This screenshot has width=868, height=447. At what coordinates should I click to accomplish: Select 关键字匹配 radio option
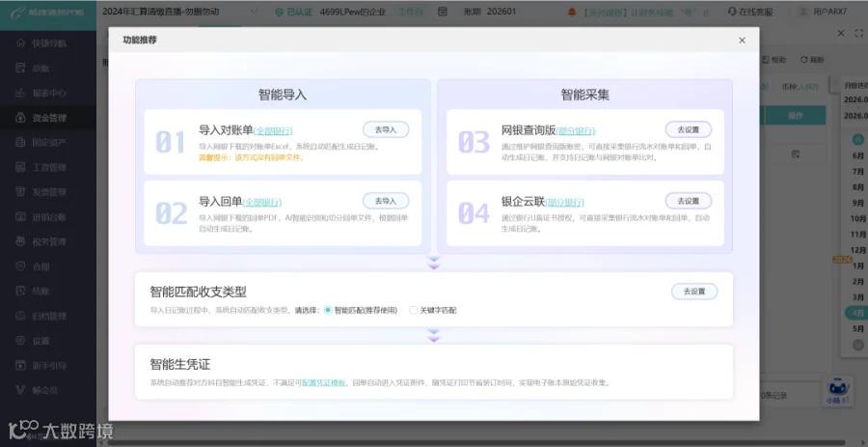click(x=433, y=310)
